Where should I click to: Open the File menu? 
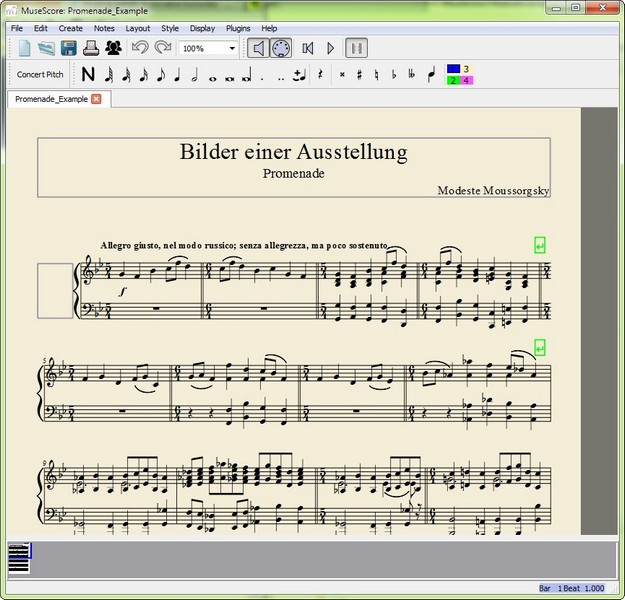click(17, 28)
